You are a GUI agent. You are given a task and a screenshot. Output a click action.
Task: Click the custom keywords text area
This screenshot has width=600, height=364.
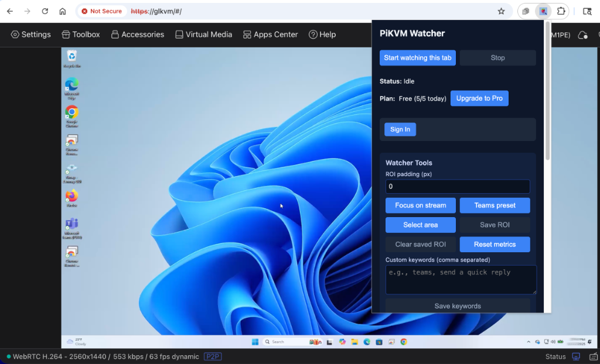click(x=461, y=279)
